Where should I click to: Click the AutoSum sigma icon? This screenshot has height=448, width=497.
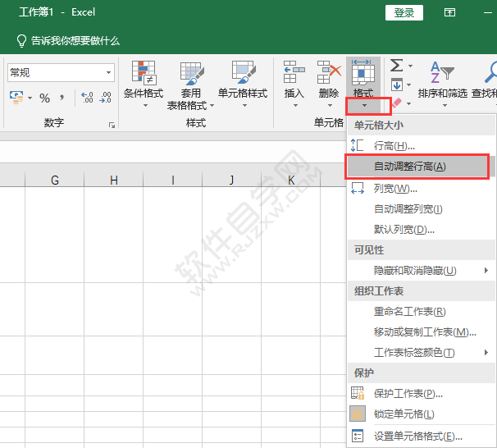[x=396, y=66]
